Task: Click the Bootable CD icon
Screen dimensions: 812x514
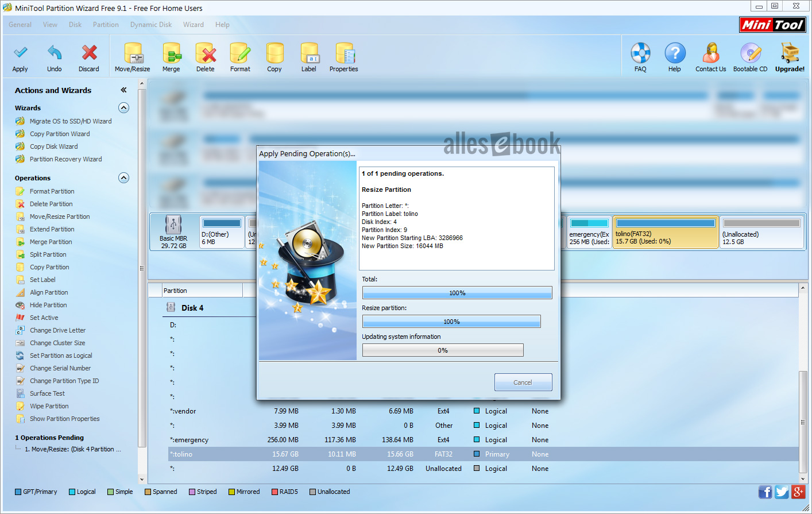Action: click(x=751, y=53)
